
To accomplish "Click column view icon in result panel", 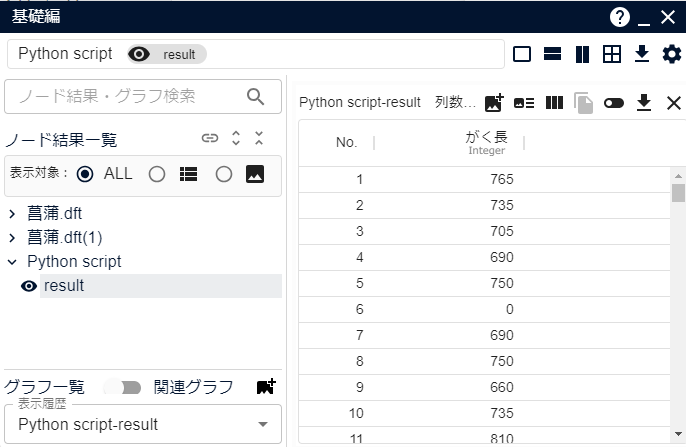I will (x=554, y=103).
